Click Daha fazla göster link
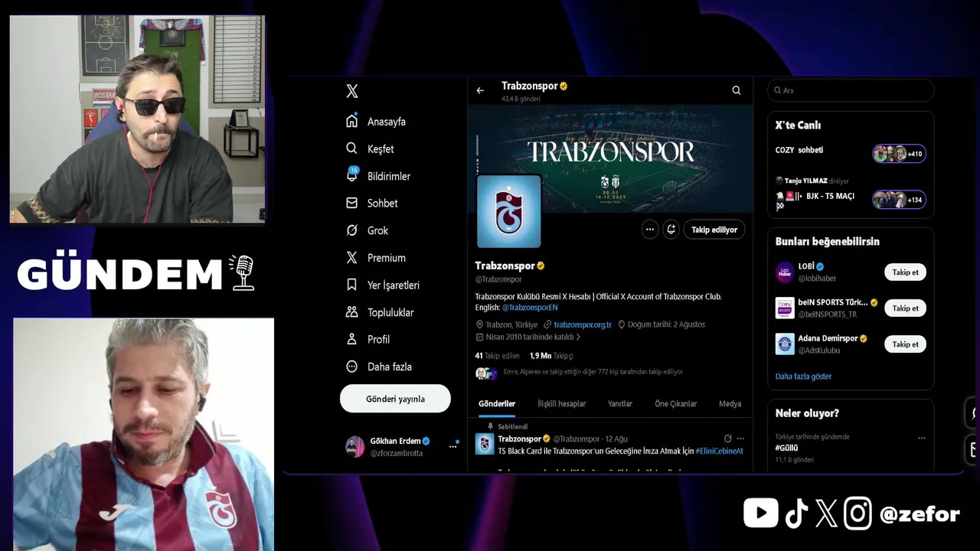 tap(803, 377)
